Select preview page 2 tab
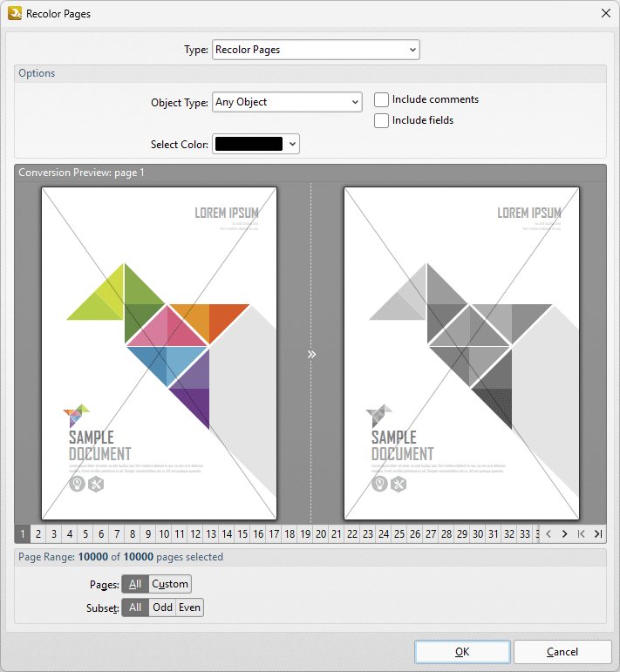The width and height of the screenshot is (620, 672). (x=38, y=534)
